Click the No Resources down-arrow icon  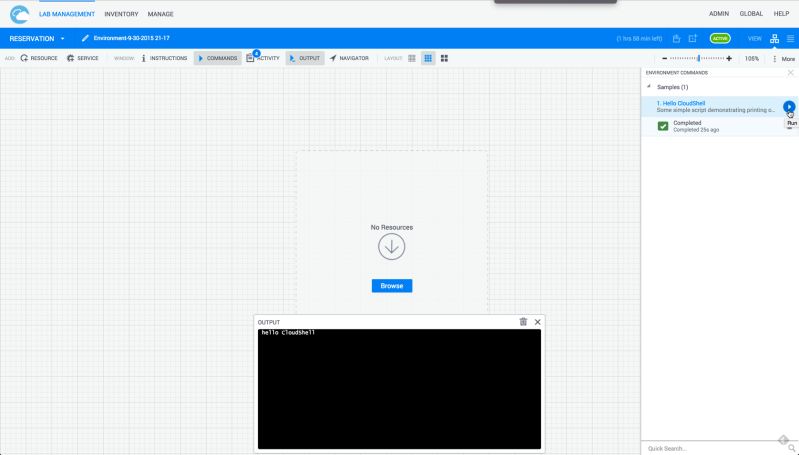pyautogui.click(x=391, y=247)
